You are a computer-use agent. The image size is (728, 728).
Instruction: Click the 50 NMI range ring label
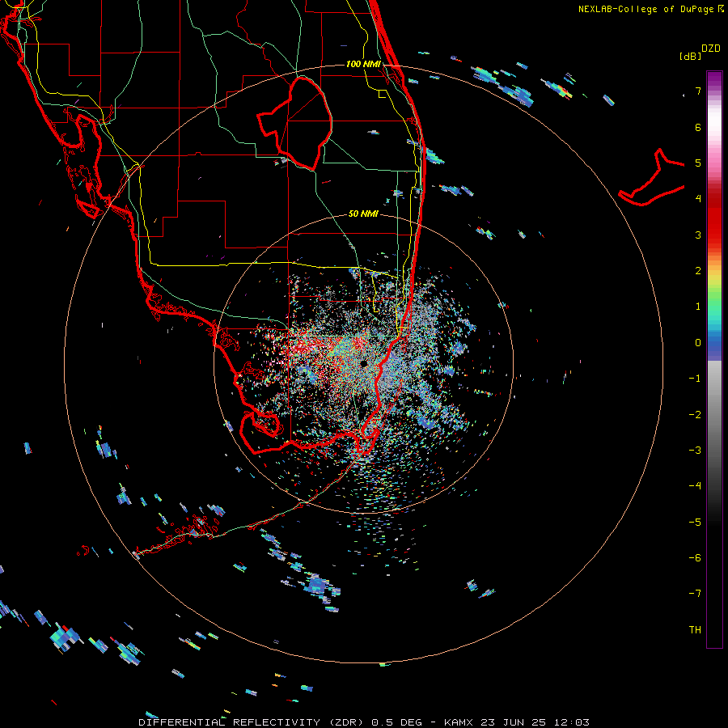pos(363,214)
